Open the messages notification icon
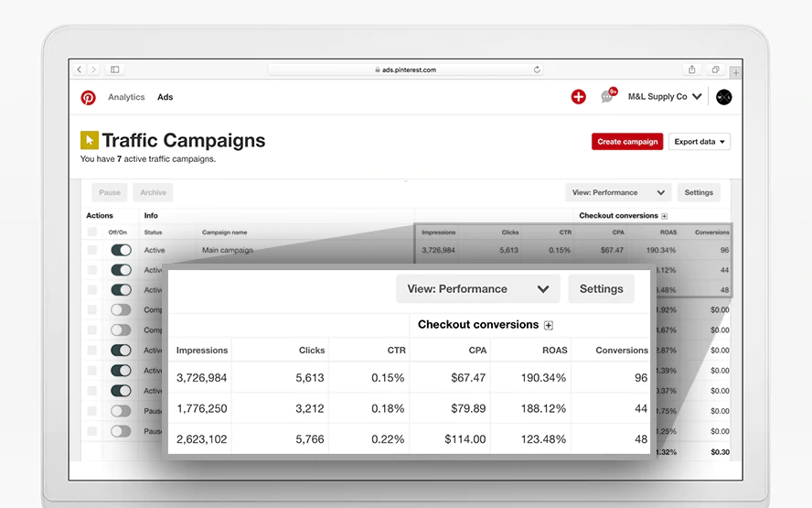This screenshot has height=508, width=812. 608,96
